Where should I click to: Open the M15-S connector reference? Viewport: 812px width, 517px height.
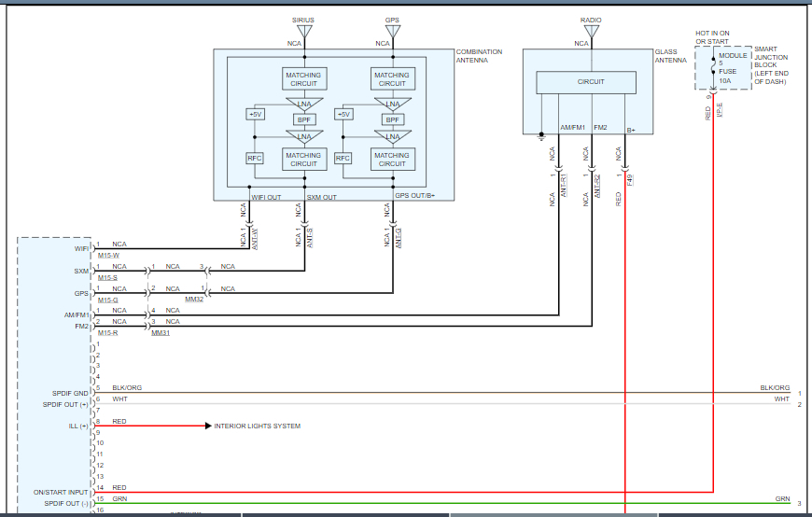[x=107, y=278]
